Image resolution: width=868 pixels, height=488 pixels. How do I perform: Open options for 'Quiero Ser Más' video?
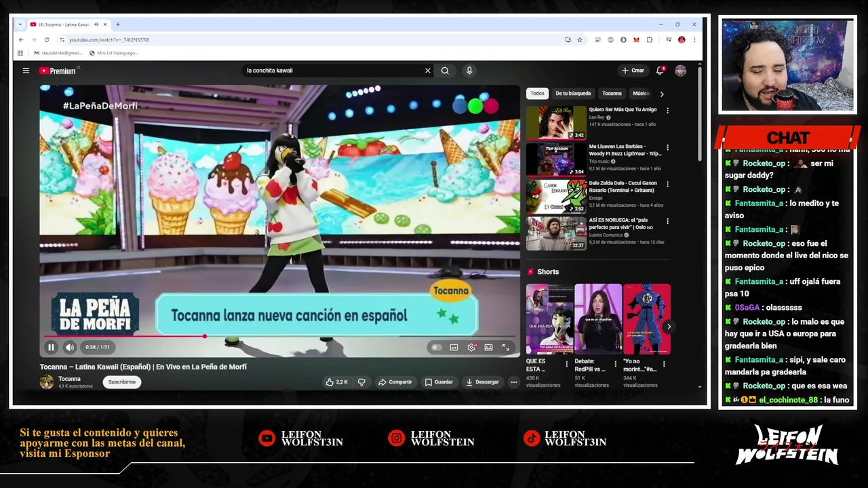[x=667, y=110]
